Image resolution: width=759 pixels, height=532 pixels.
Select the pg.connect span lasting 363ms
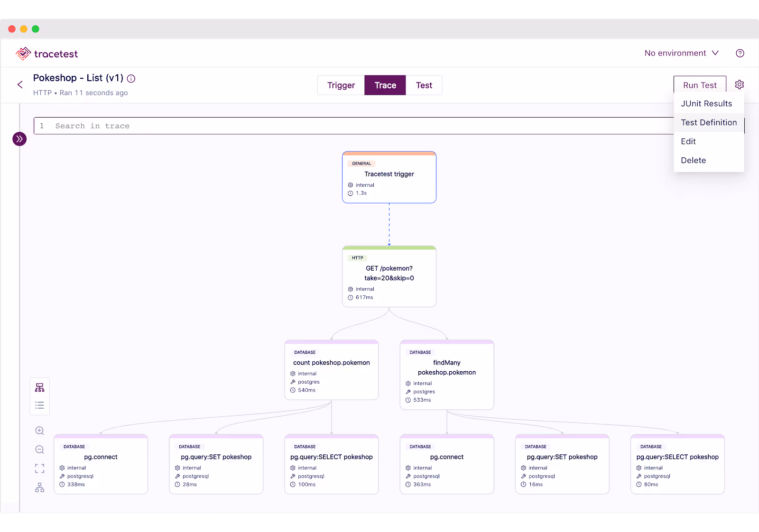tap(447, 464)
